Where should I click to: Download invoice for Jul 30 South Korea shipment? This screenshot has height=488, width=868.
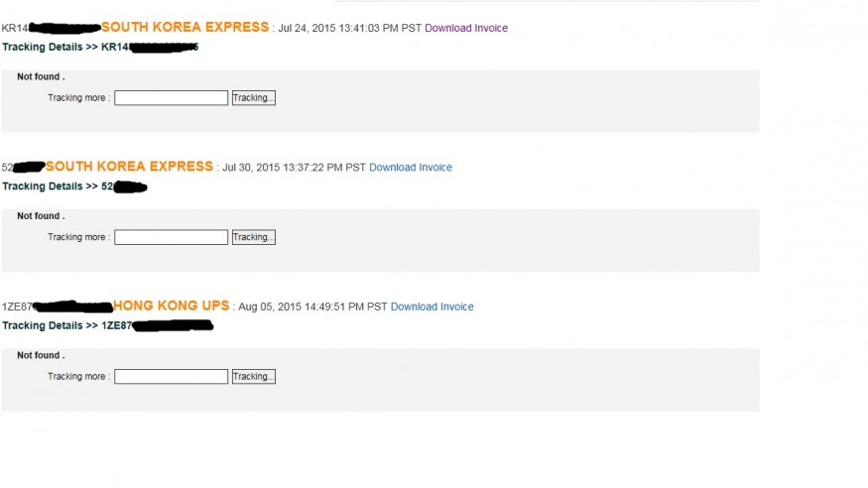click(x=411, y=168)
